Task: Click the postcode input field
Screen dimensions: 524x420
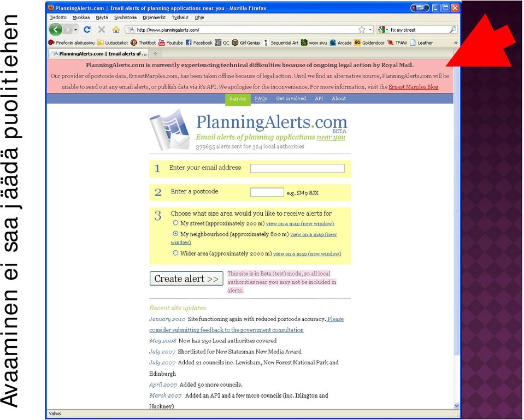Action: point(267,192)
